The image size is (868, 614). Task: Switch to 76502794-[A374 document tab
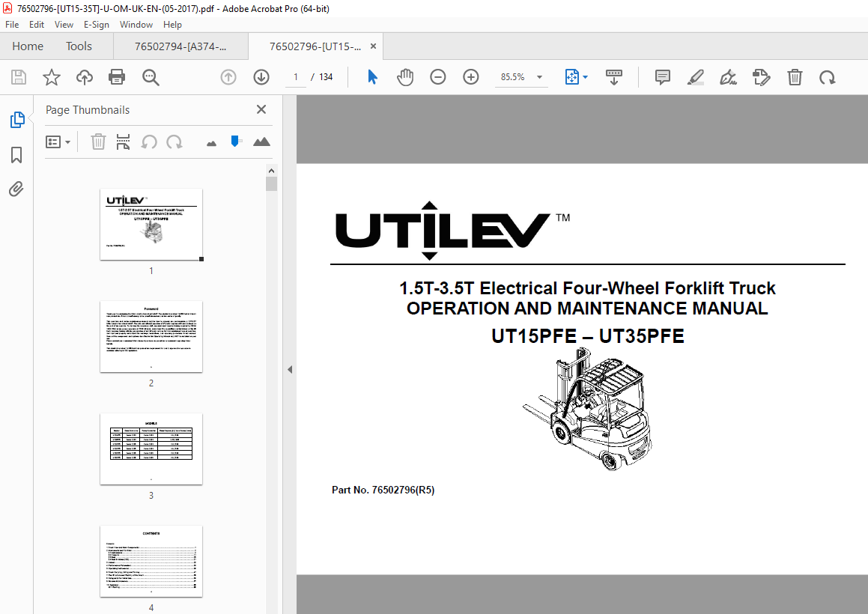coord(180,46)
